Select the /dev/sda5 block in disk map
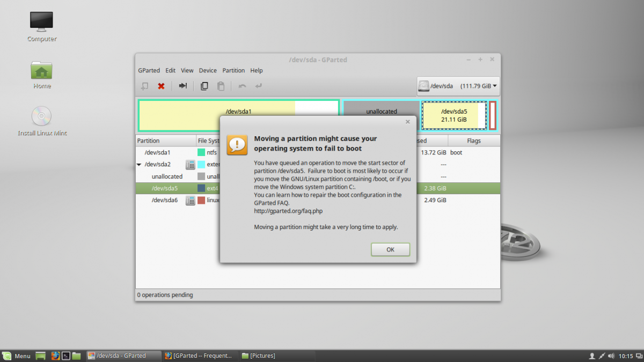 454,115
